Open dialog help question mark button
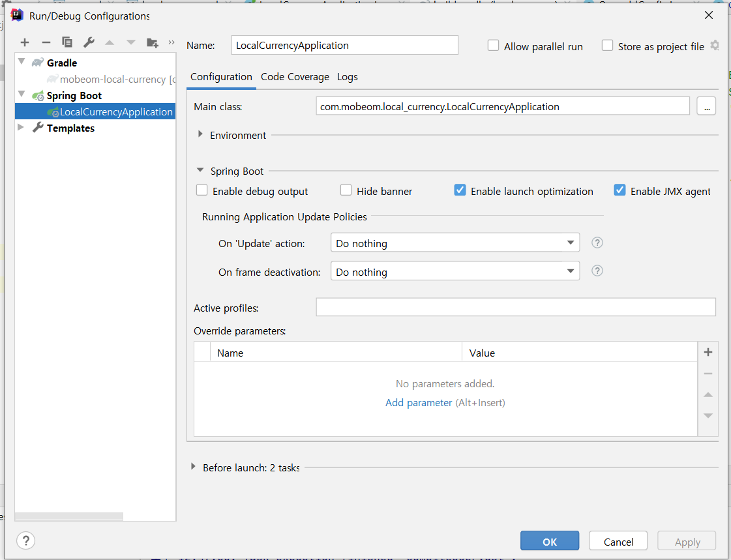Image resolution: width=731 pixels, height=560 pixels. click(25, 541)
